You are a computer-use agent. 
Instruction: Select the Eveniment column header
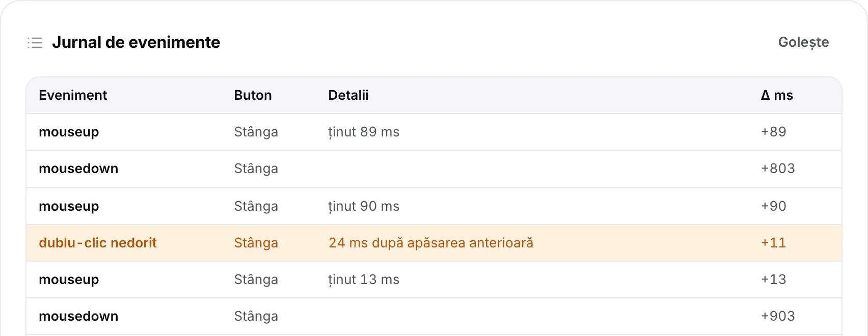pos(73,95)
